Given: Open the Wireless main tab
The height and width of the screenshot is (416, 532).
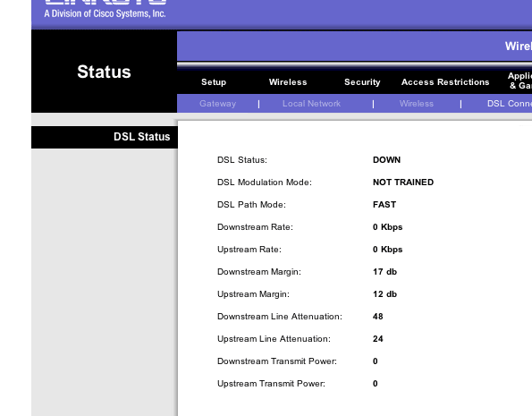Looking at the screenshot, I should (288, 82).
